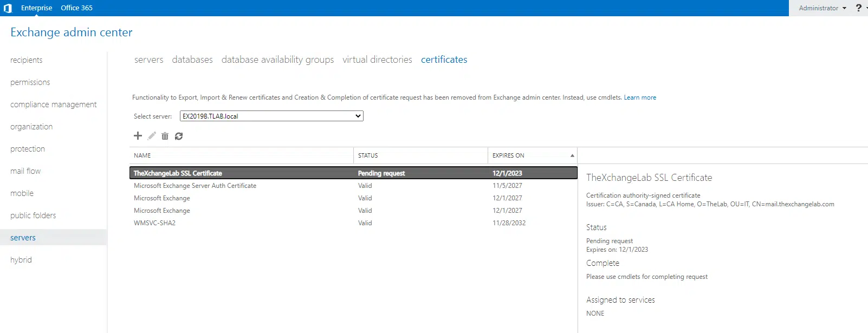Go to permissions in sidebar
The height and width of the screenshot is (333, 868).
[30, 82]
